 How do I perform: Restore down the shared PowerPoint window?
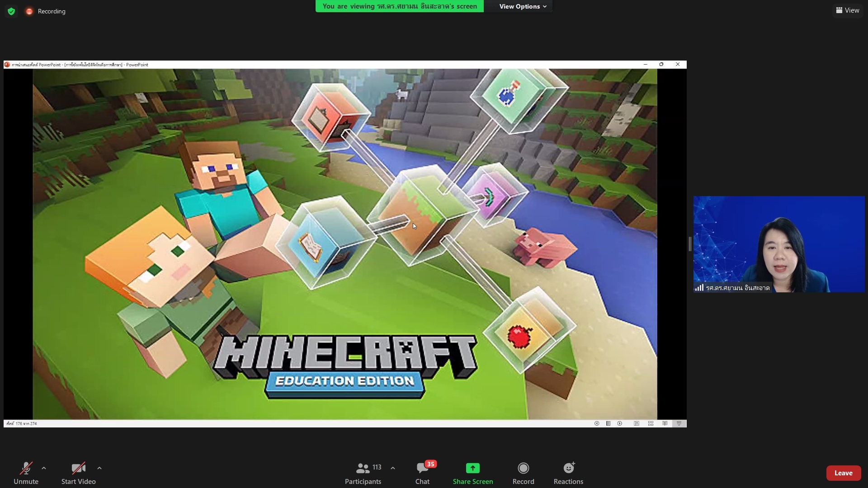(661, 65)
